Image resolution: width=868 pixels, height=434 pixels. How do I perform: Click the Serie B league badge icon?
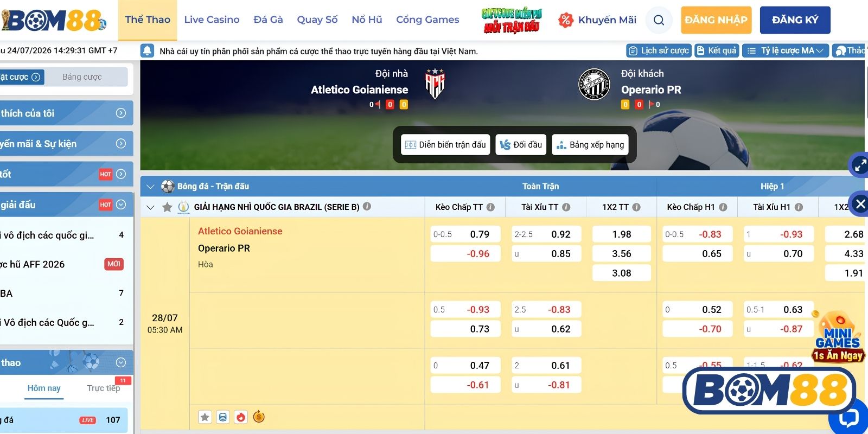point(184,207)
